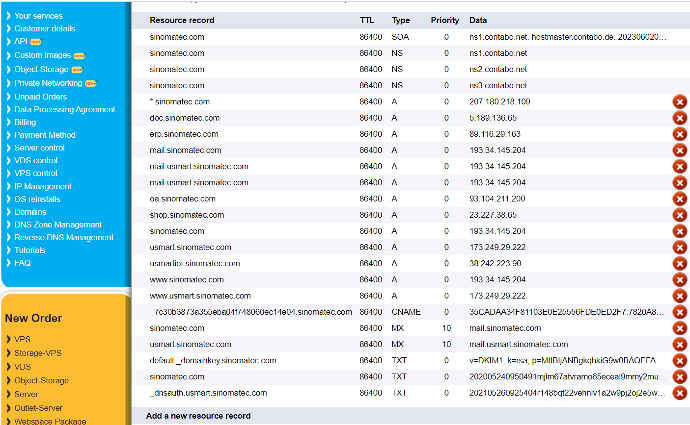Open Customer details page
The image size is (690, 425).
click(44, 29)
